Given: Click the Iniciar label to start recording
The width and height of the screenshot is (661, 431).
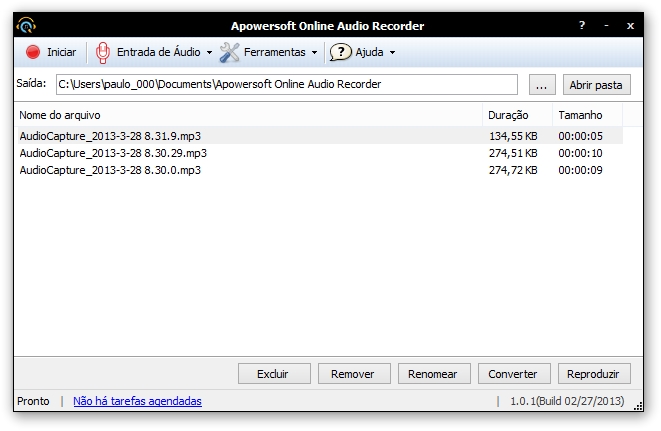Looking at the screenshot, I should [x=62, y=52].
